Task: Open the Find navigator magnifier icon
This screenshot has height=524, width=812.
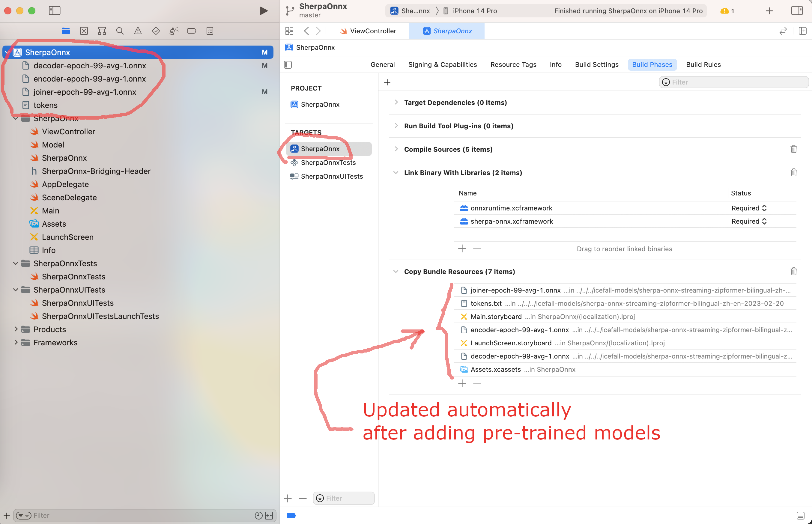Action: pos(120,31)
